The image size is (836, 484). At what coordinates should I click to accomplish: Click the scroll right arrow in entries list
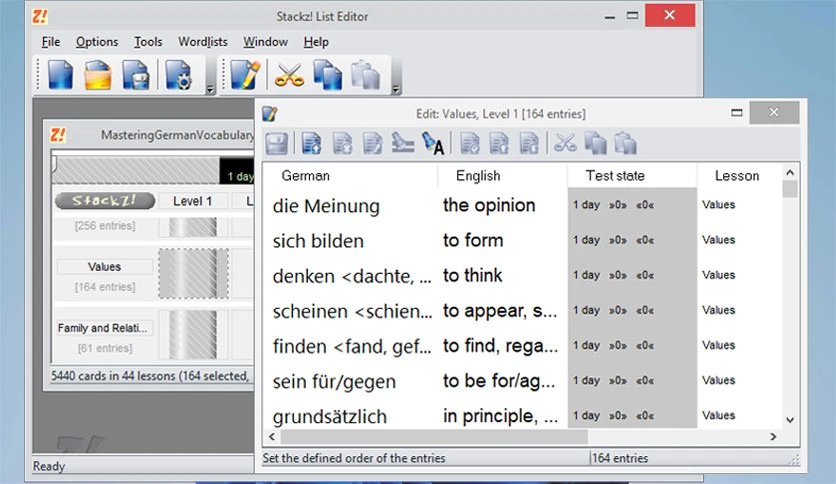[x=773, y=437]
